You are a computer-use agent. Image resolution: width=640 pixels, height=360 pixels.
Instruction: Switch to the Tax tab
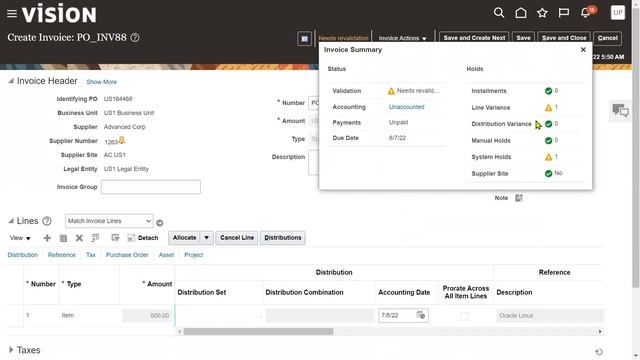click(91, 255)
